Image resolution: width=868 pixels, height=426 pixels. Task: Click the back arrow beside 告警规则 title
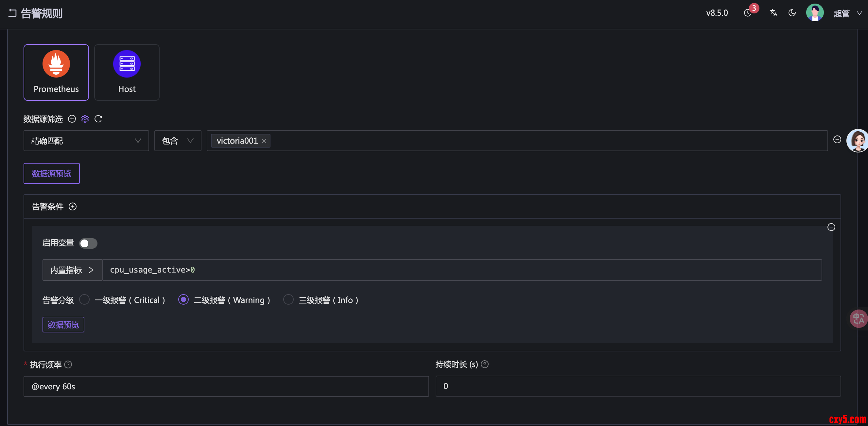coord(12,13)
